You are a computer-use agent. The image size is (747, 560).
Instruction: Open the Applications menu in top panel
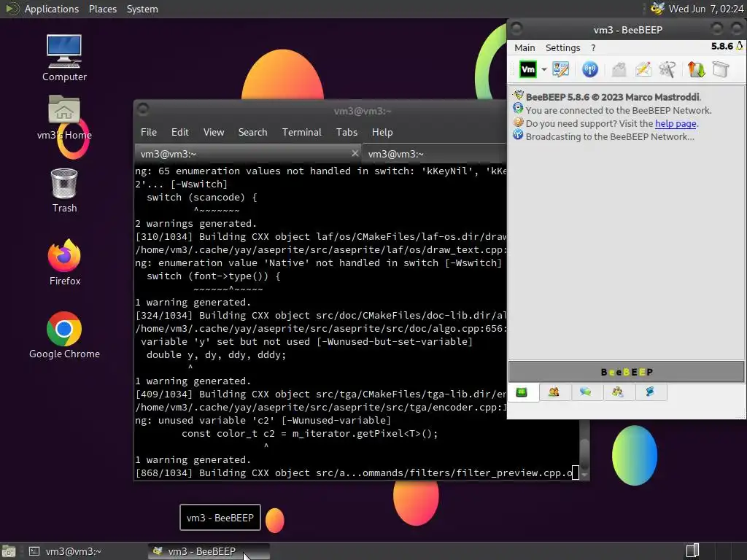(x=52, y=9)
